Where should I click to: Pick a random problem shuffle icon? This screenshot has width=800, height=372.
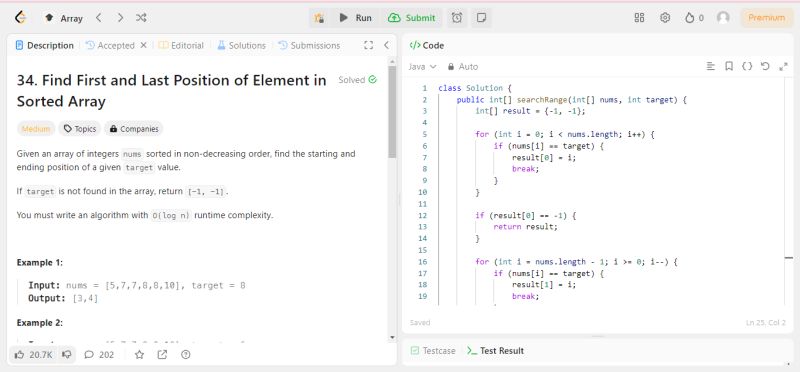pos(141,18)
